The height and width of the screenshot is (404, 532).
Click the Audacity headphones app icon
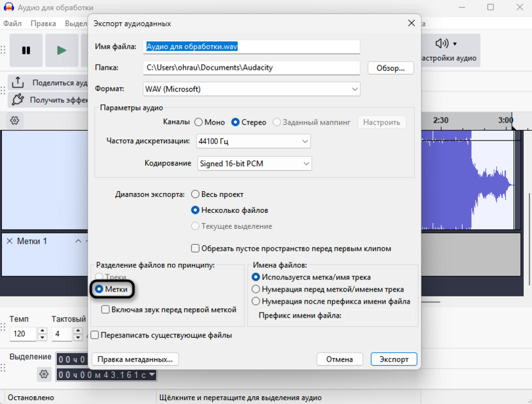(9, 7)
